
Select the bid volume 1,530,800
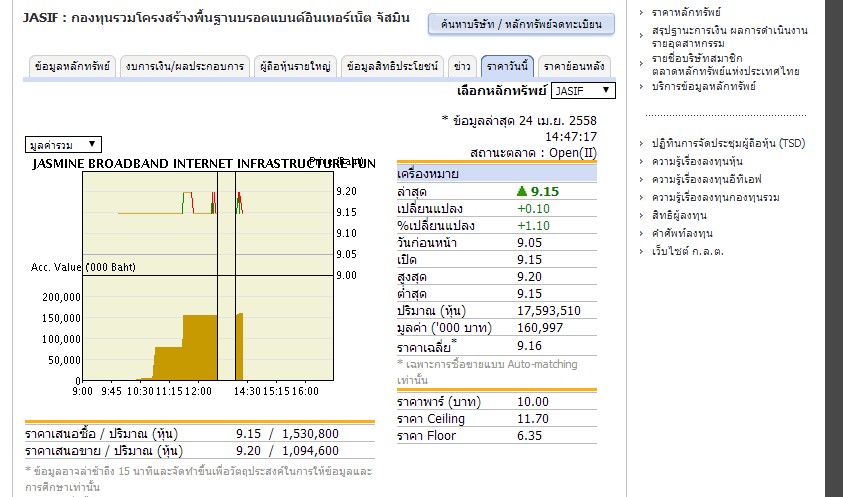(x=310, y=434)
